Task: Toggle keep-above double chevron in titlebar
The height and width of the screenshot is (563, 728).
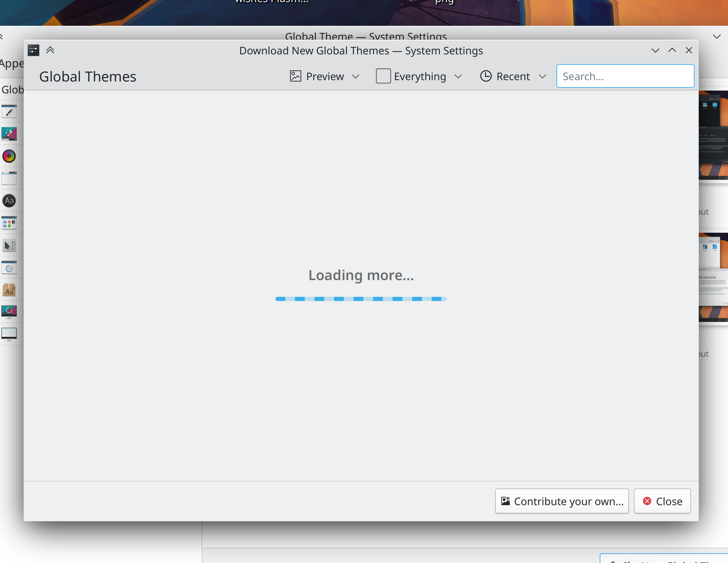Action: [x=50, y=51]
